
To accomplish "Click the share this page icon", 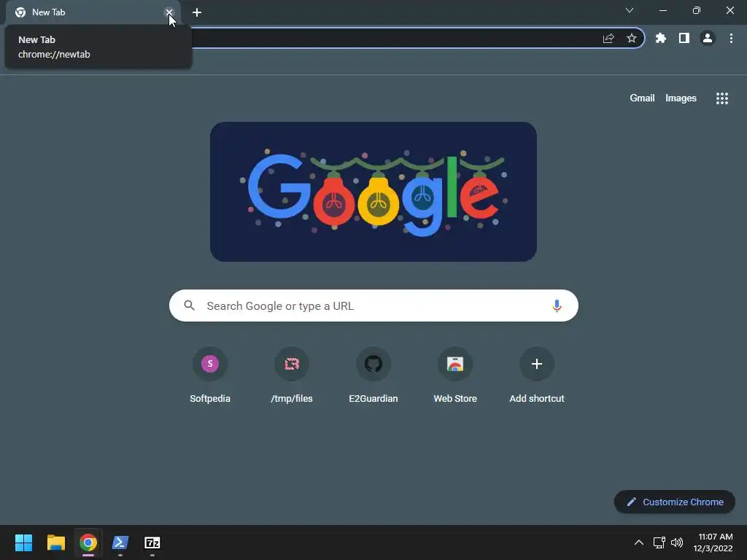I will (x=608, y=38).
